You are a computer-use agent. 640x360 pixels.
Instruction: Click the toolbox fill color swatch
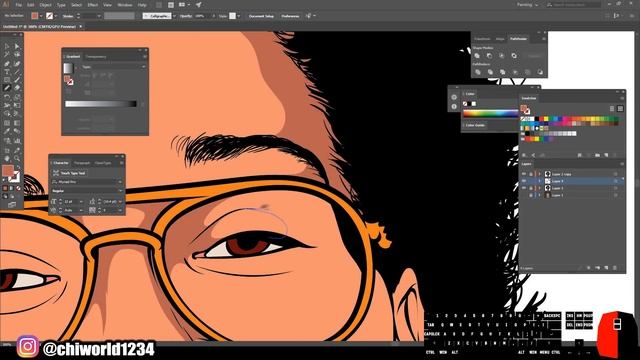coord(8,171)
